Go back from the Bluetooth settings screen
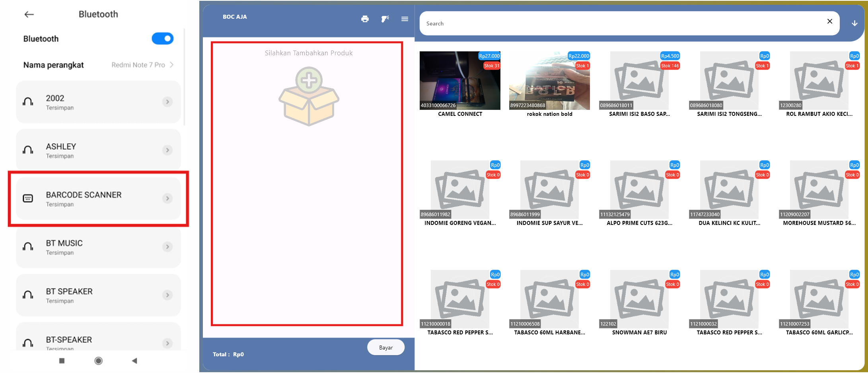The height and width of the screenshot is (373, 868). pyautogui.click(x=29, y=14)
